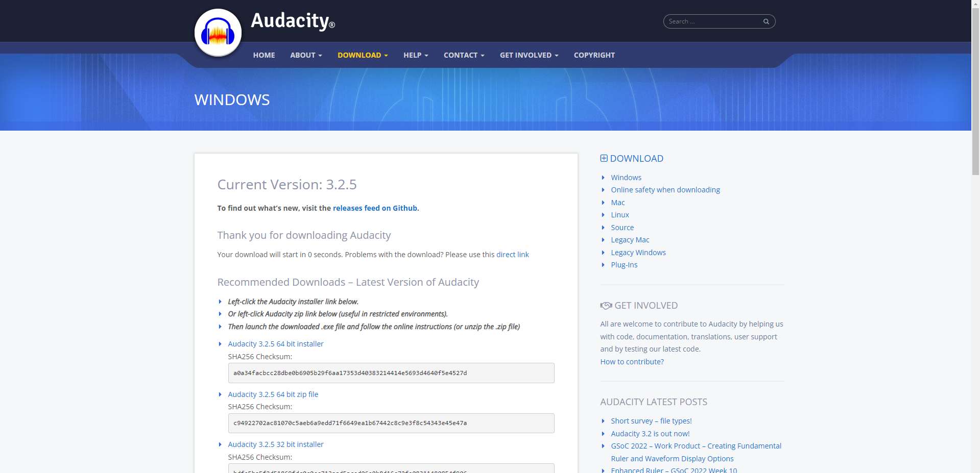Image resolution: width=980 pixels, height=473 pixels.
Task: Open Audacity 3.2 is out now! post
Action: coord(650,434)
